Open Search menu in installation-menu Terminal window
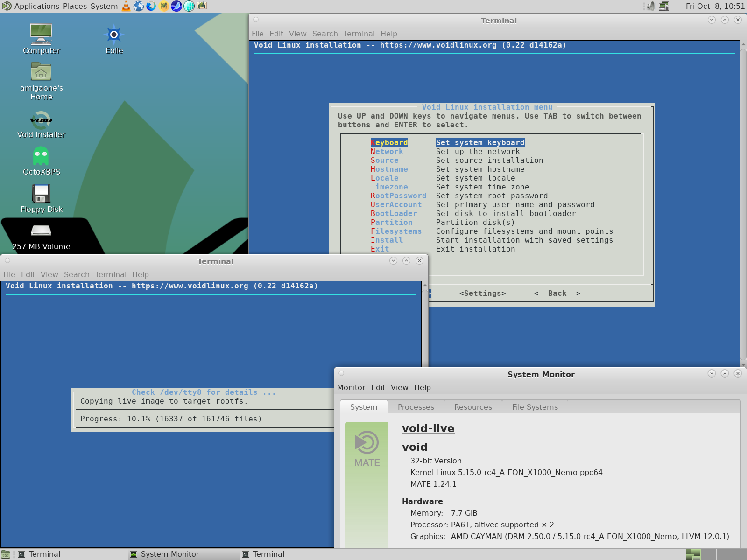747x560 pixels. (325, 34)
